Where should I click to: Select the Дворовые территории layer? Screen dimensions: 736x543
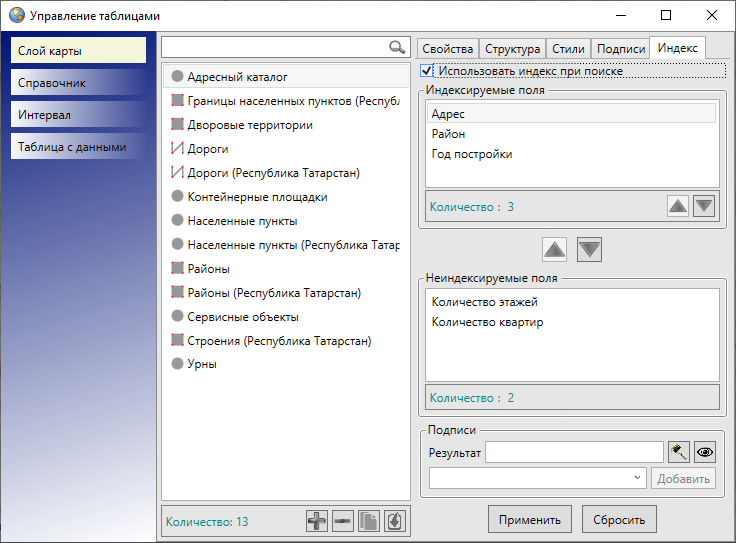(249, 125)
